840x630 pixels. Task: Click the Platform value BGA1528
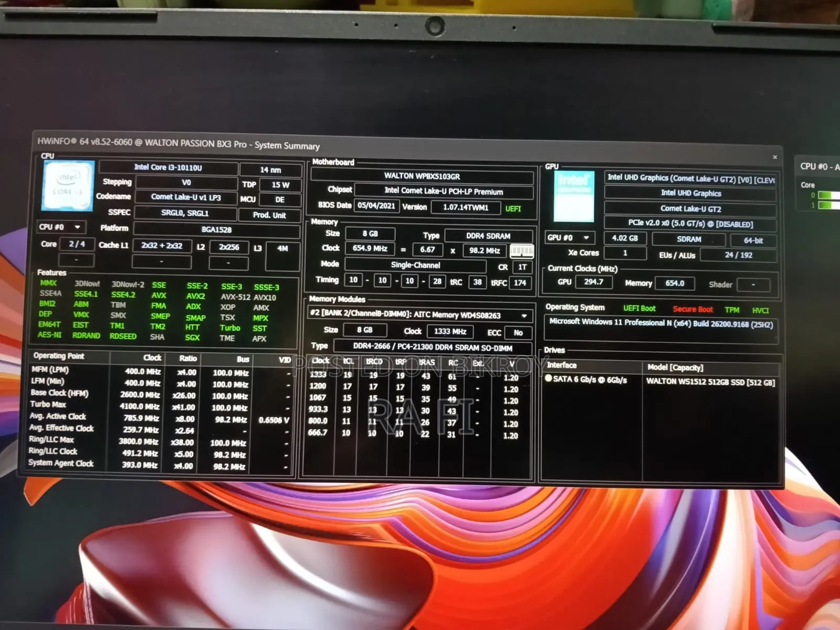(x=216, y=229)
